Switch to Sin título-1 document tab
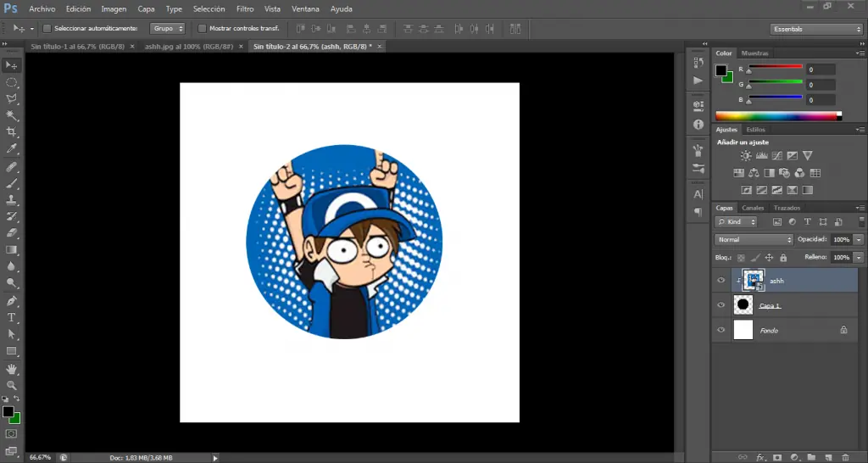Viewport: 868px width, 463px height. pyautogui.click(x=77, y=47)
